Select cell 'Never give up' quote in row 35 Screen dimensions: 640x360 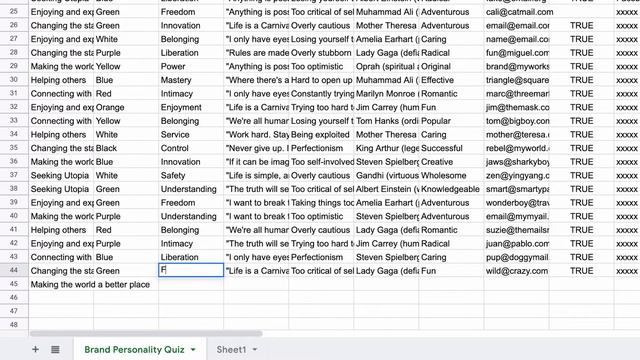click(x=256, y=148)
